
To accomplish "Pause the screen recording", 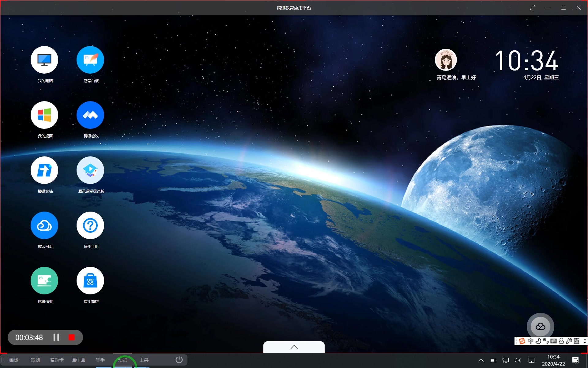I will point(56,337).
